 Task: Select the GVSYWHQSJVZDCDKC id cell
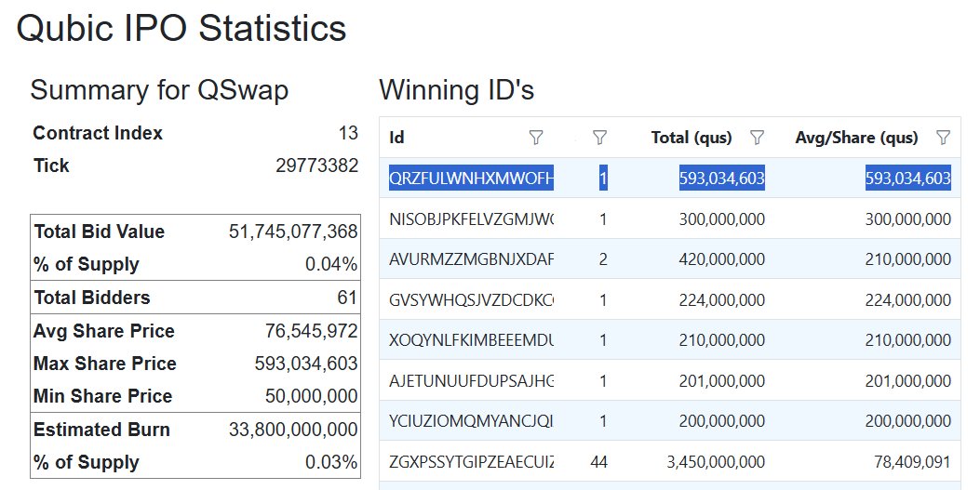[471, 299]
